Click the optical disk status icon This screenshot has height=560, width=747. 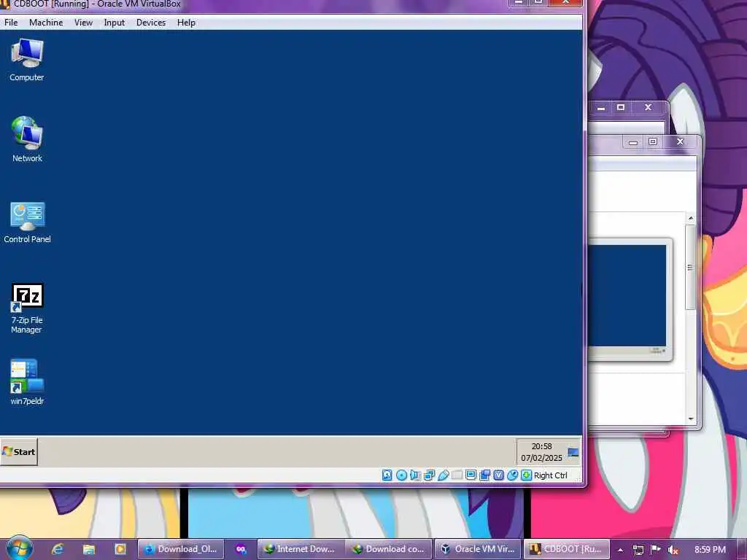pyautogui.click(x=401, y=475)
